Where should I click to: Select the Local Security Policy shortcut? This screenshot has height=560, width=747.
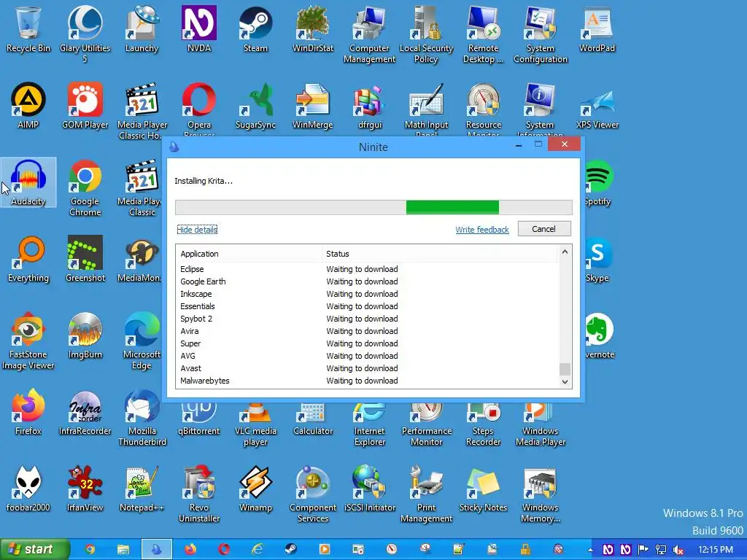click(x=426, y=34)
